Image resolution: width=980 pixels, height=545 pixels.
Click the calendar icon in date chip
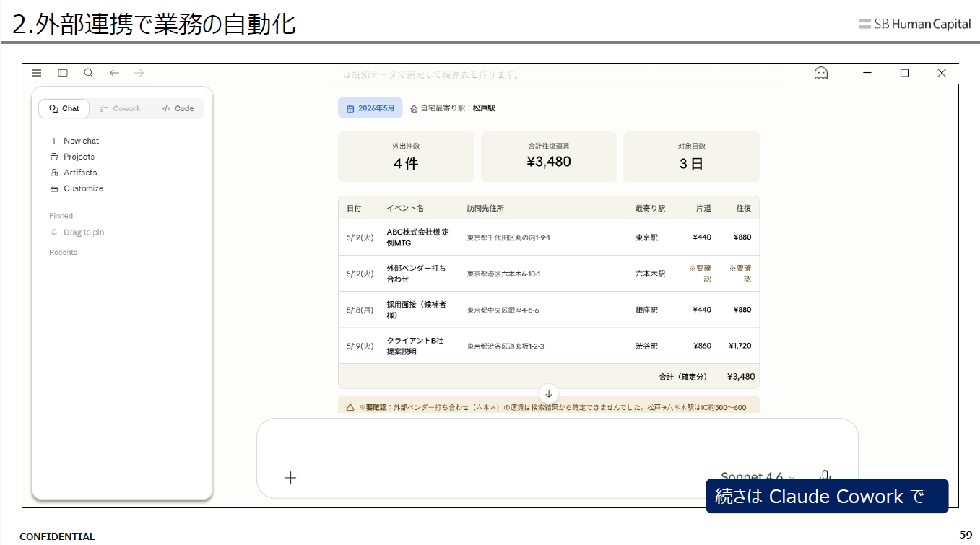(350, 108)
